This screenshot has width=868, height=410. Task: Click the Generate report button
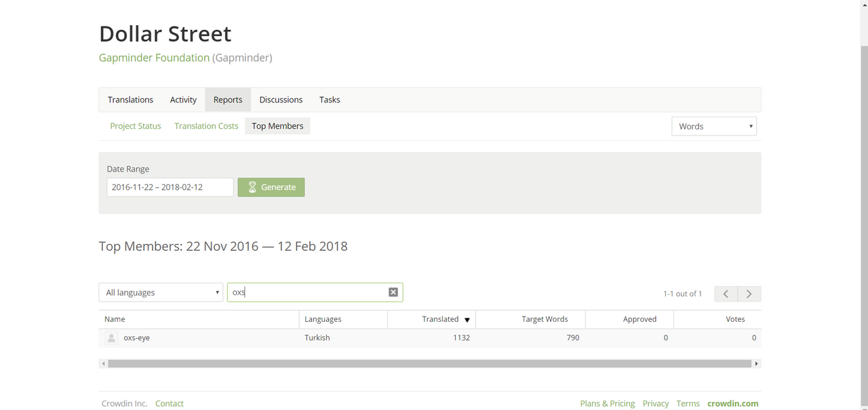click(271, 187)
